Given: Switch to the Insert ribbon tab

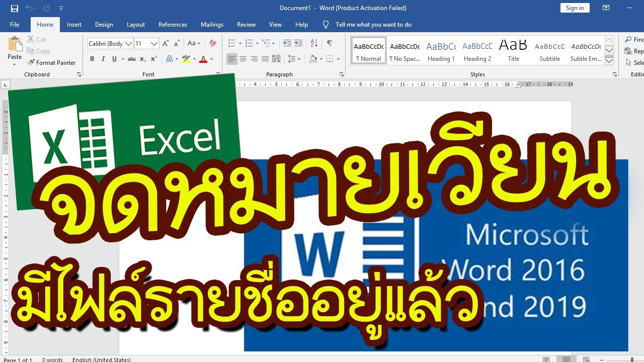Looking at the screenshot, I should [x=74, y=25].
